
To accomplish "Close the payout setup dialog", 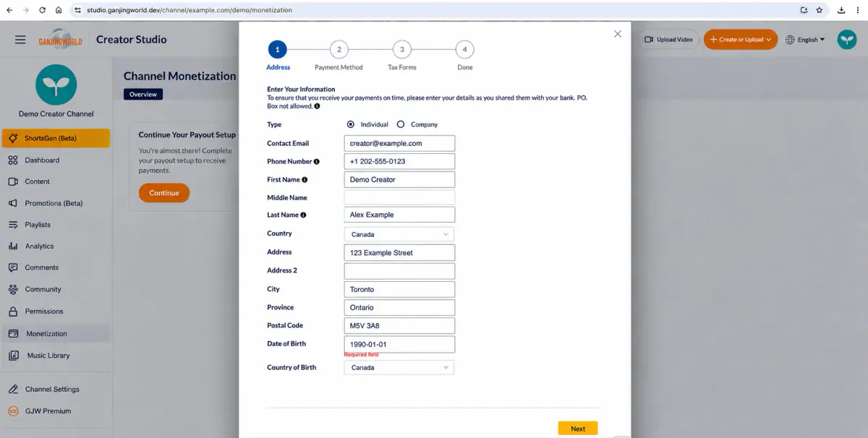I will [618, 34].
